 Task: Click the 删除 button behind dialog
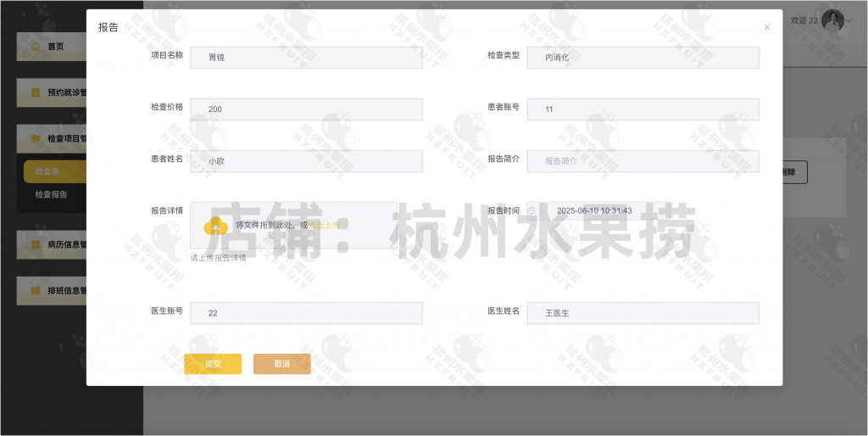point(795,172)
